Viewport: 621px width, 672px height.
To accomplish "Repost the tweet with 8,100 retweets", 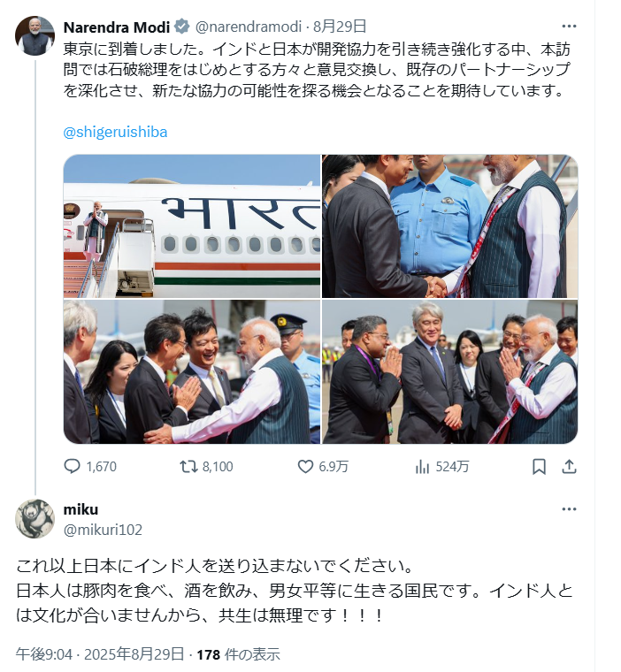I will [x=188, y=466].
